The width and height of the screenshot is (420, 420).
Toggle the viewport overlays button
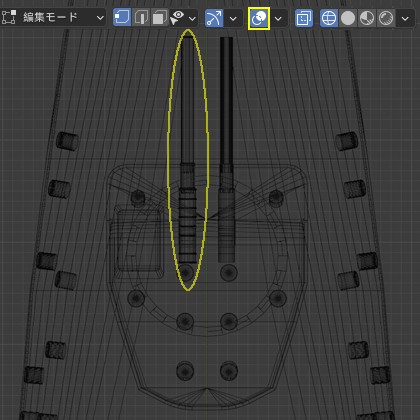[259, 18]
